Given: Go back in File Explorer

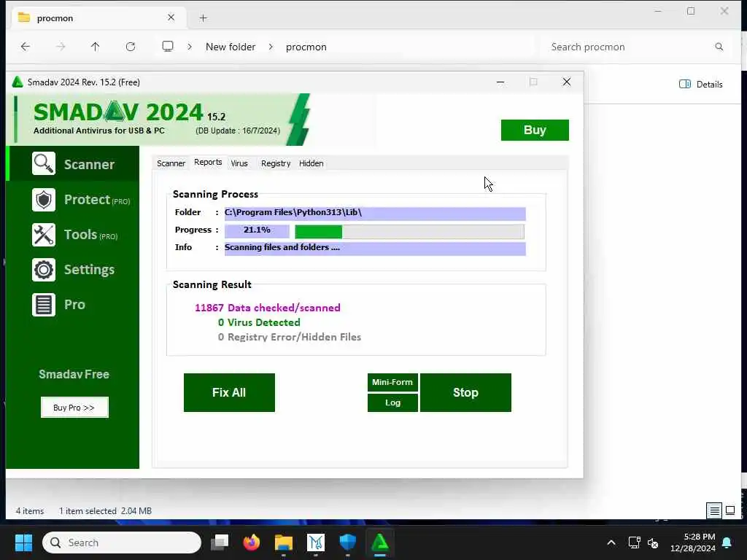Looking at the screenshot, I should (x=26, y=47).
